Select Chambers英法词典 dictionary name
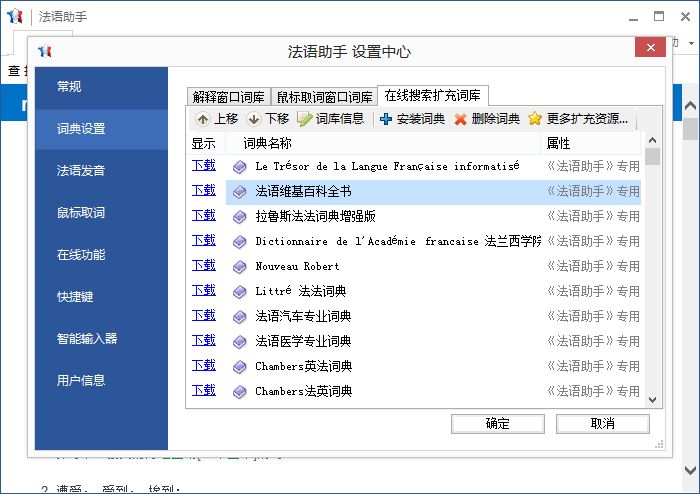This screenshot has width=700, height=494. [x=304, y=366]
